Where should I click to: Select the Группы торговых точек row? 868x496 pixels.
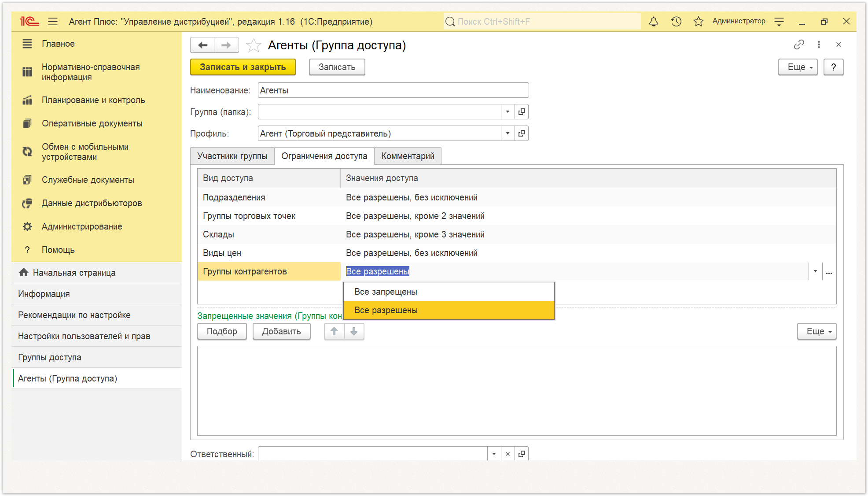(x=517, y=216)
